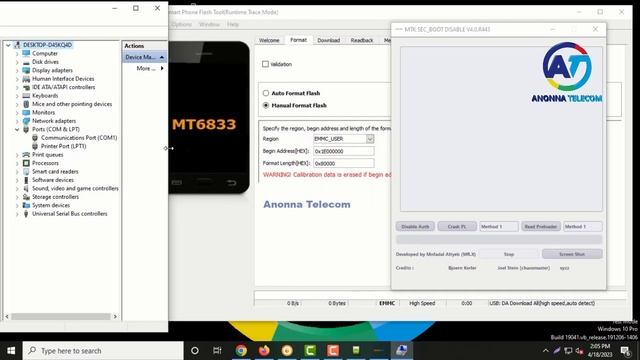Open the Region EMMC_USER dropdown
Viewport: 640px width, 360px height.
(370, 139)
